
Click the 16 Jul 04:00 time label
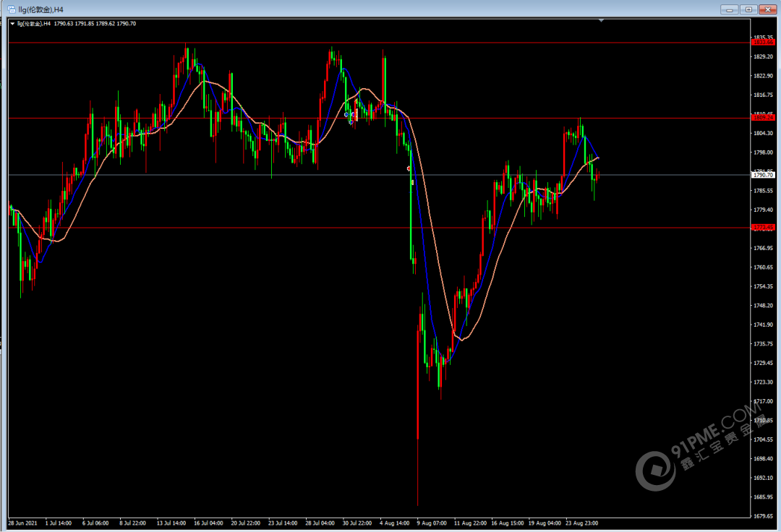pyautogui.click(x=208, y=522)
